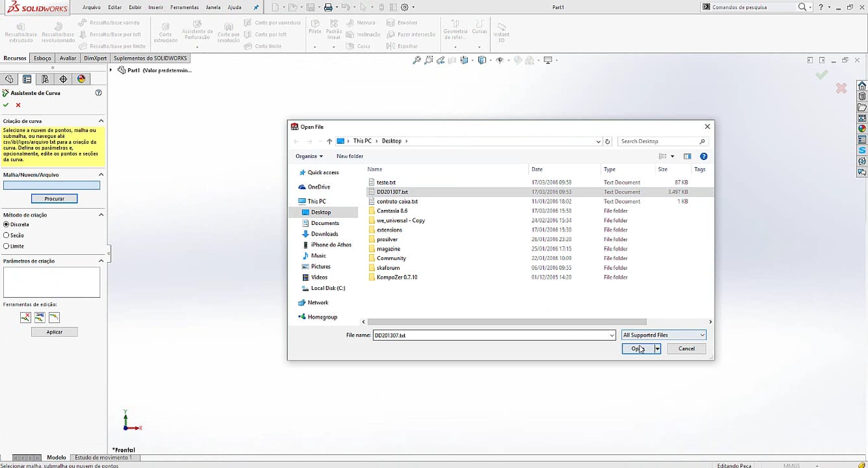The image size is (868, 468).
Task: Click the Aplicar button
Action: pyautogui.click(x=55, y=331)
